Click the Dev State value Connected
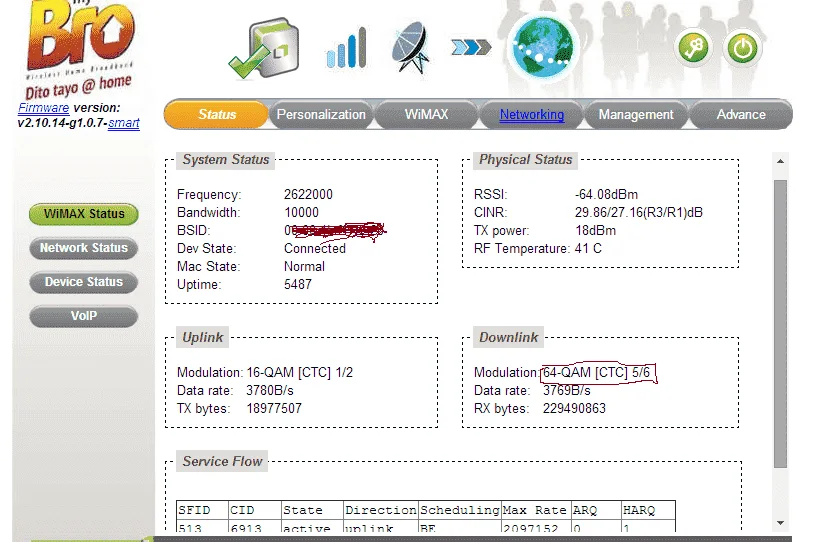838x542 pixels. click(315, 249)
